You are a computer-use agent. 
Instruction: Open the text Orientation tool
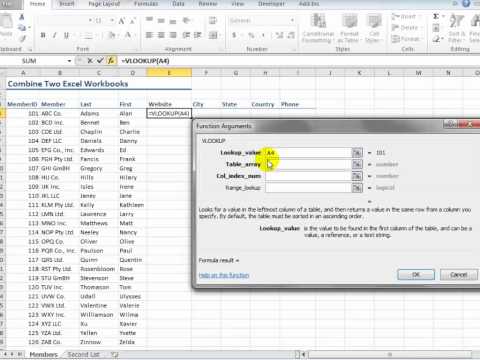[x=187, y=21]
